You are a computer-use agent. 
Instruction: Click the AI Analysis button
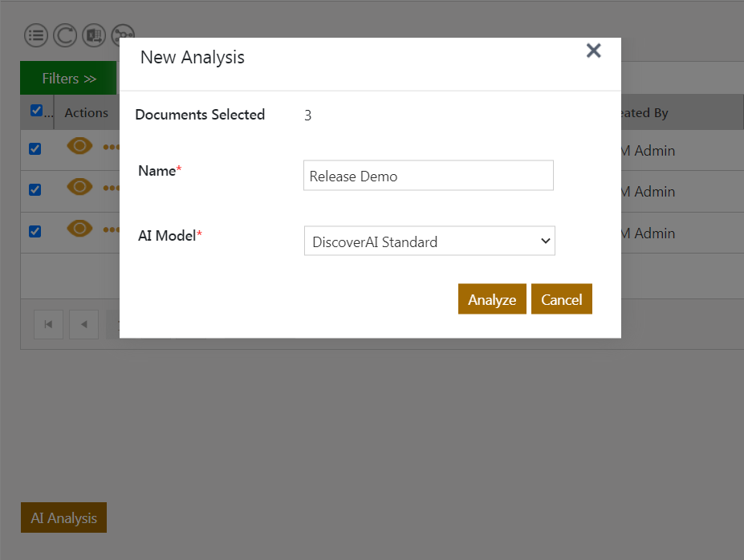[63, 518]
